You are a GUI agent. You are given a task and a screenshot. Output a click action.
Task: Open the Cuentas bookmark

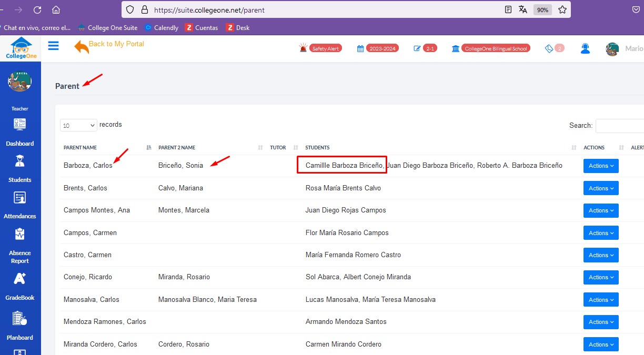[202, 28]
